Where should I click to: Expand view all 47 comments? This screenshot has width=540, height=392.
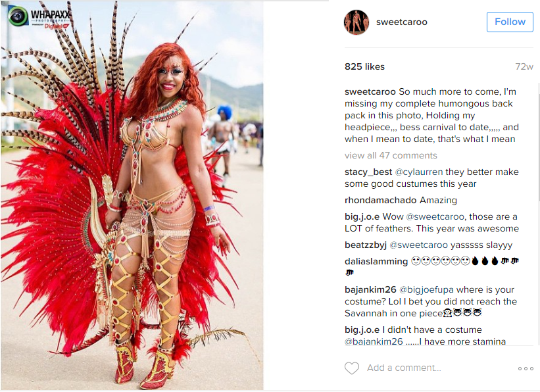click(391, 155)
